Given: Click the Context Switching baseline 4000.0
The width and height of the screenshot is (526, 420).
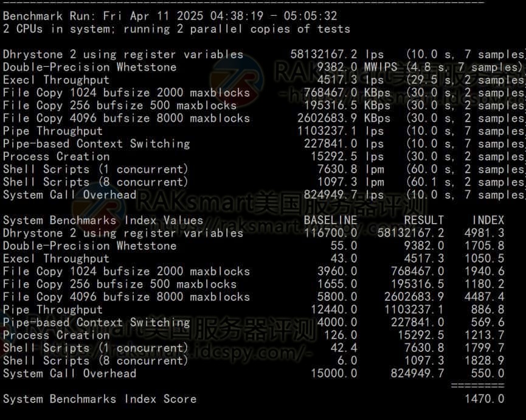Looking at the screenshot, I should [337, 323].
